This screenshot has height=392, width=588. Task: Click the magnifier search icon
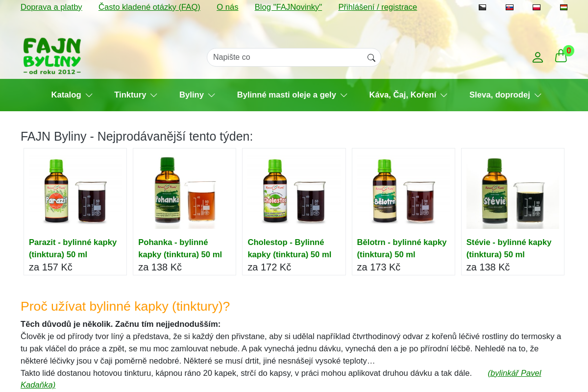pos(371,58)
